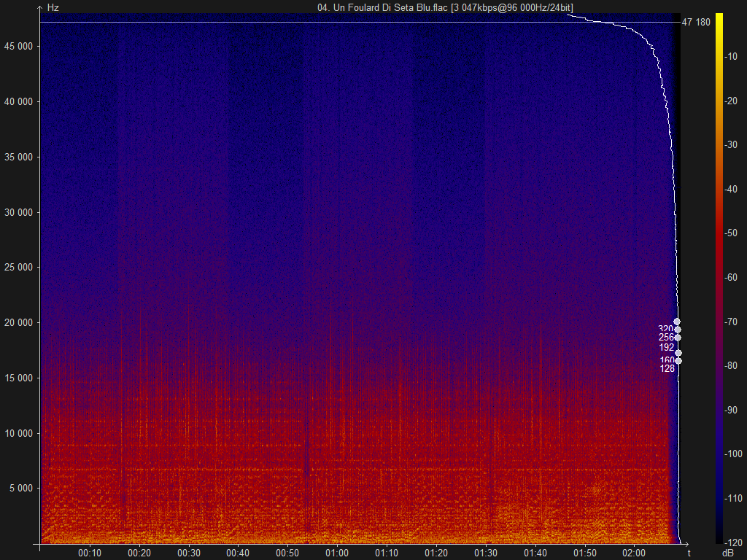Select the '15 000' Hz axis tick label
The height and width of the screenshot is (560, 747).
pos(18,378)
